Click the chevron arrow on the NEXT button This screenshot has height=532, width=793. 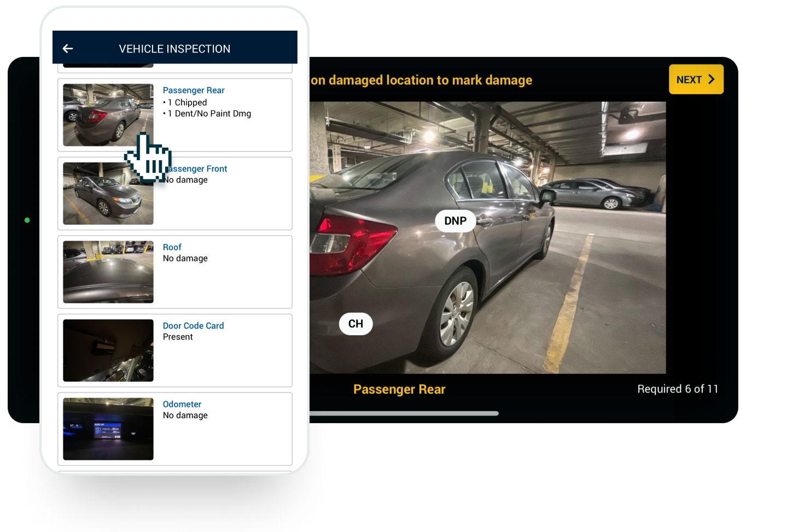coord(712,79)
